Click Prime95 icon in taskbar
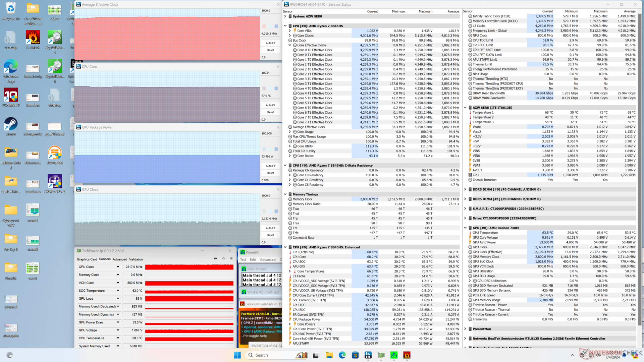 394,355
